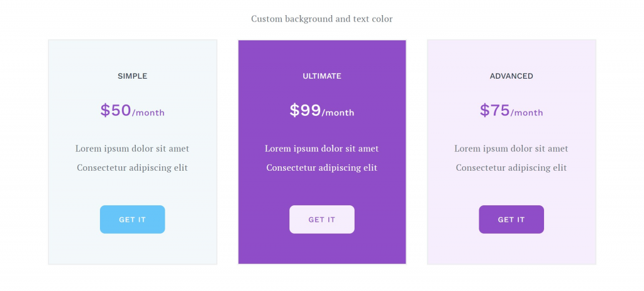Select the ULTIMATE plan title
Viewport: 644px width, 291px height.
[322, 76]
